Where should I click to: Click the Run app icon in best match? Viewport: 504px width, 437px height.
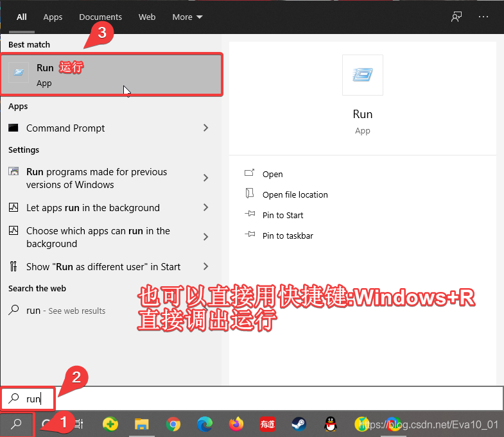[19, 73]
